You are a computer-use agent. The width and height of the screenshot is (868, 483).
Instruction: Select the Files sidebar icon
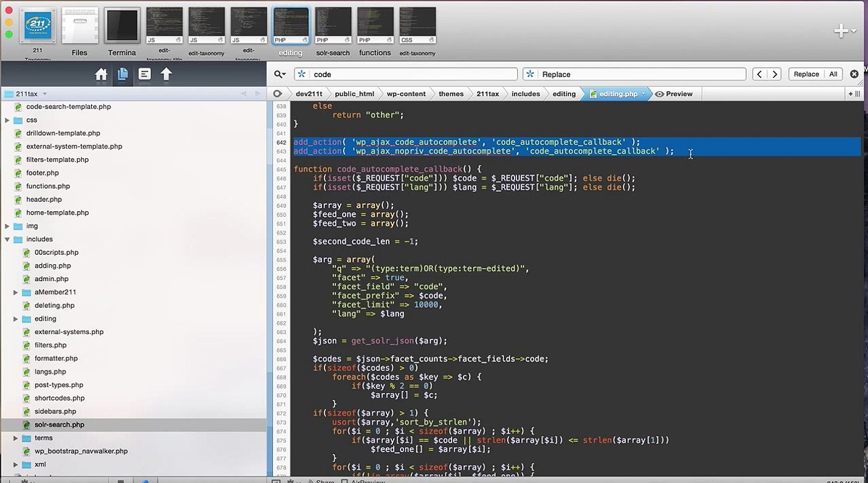[123, 74]
